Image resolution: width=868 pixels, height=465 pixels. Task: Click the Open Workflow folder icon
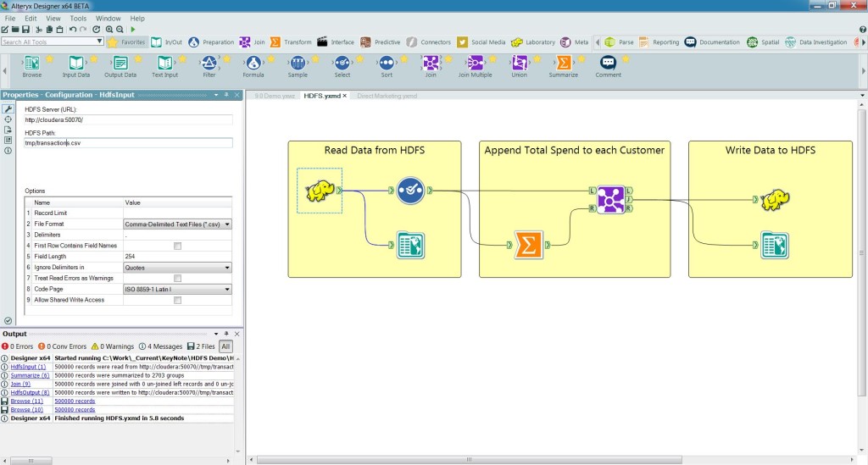coord(15,30)
